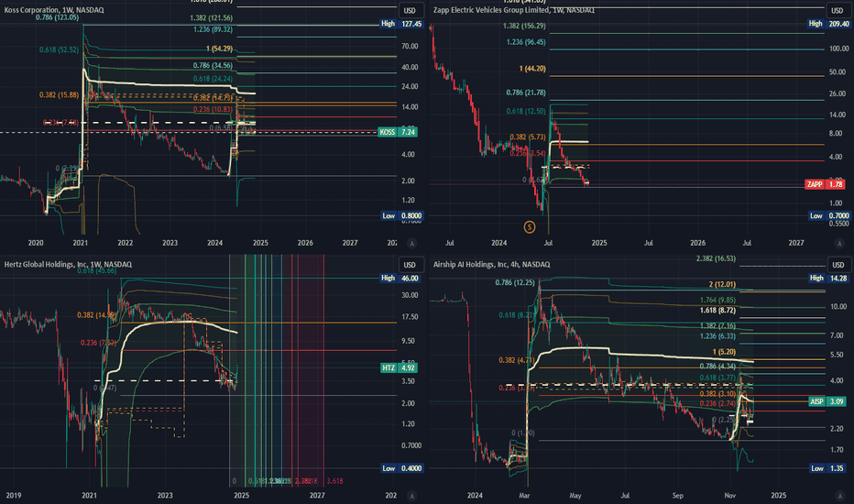Viewport: 854px width, 504px height.
Task: Click the High 14.28 label on Airship chart
Action: coord(829,278)
